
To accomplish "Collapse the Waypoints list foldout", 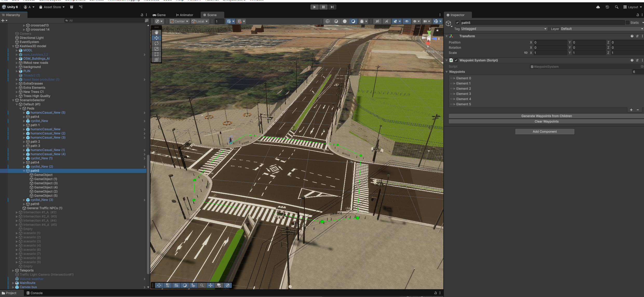I will pyautogui.click(x=447, y=72).
